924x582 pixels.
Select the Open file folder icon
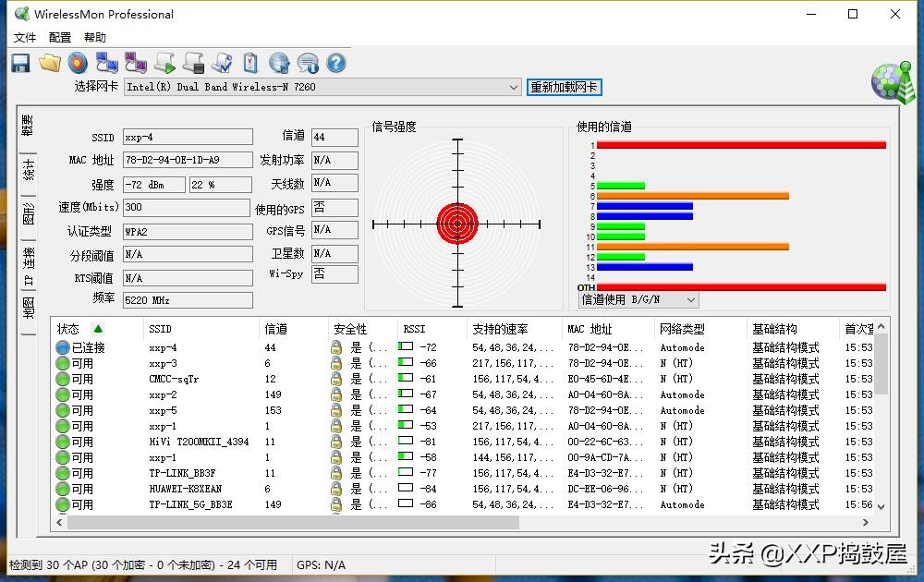click(x=48, y=62)
